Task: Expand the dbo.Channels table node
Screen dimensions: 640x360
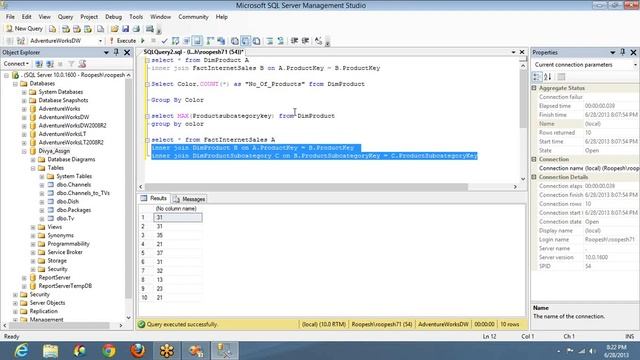Action: tap(42, 185)
